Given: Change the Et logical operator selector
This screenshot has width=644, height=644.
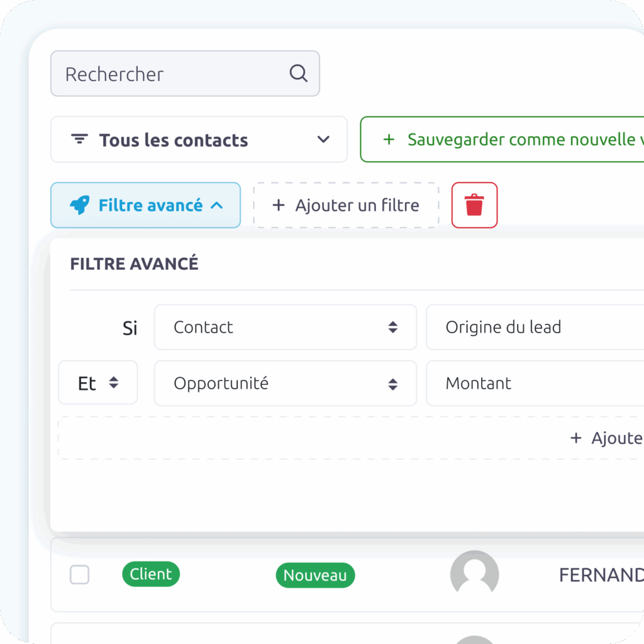Looking at the screenshot, I should 98,382.
